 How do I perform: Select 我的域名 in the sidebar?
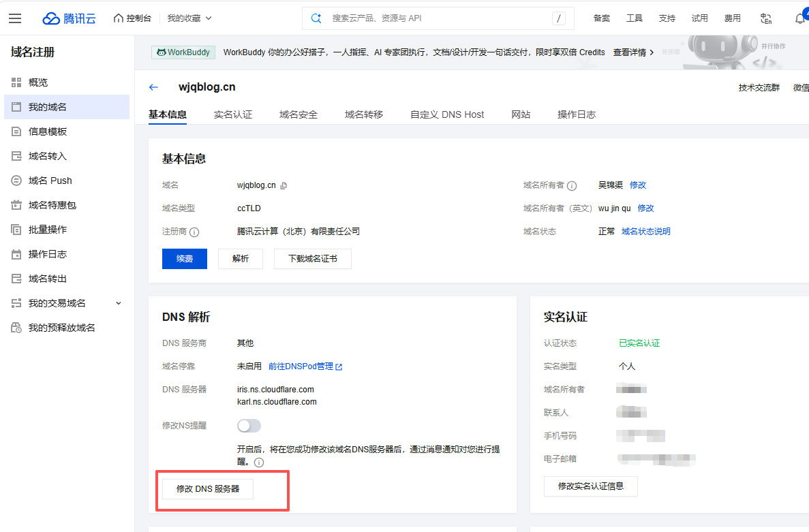point(67,107)
